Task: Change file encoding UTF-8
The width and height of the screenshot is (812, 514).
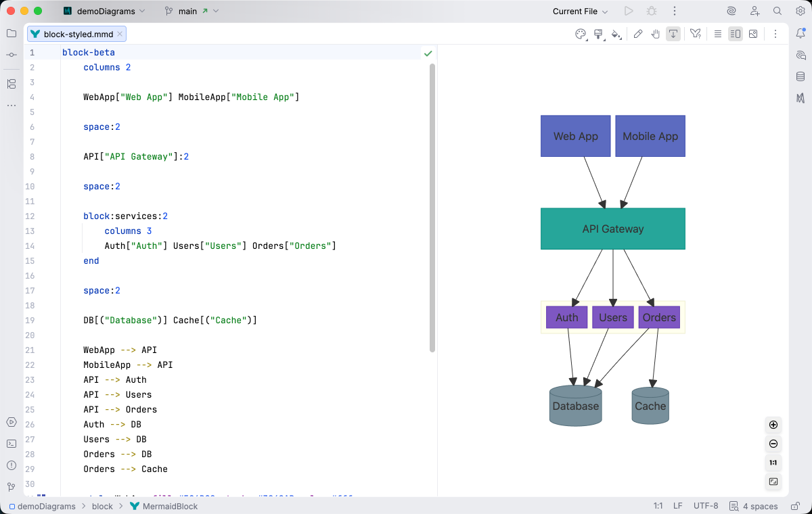Action: 706,506
